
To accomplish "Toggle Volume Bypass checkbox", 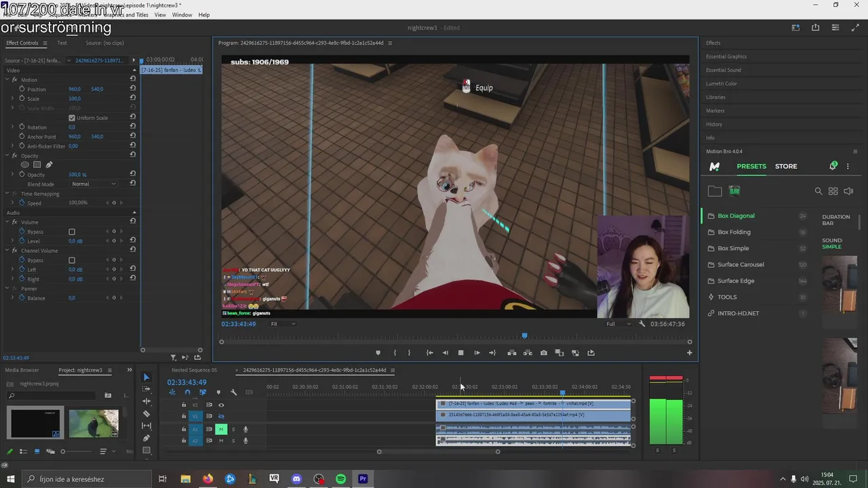I will click(x=72, y=232).
